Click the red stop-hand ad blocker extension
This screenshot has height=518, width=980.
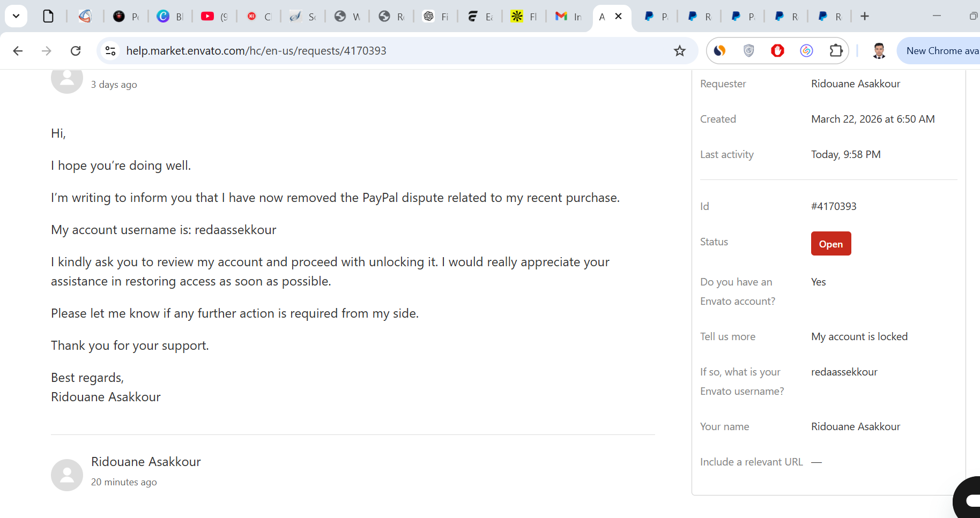tap(777, 51)
